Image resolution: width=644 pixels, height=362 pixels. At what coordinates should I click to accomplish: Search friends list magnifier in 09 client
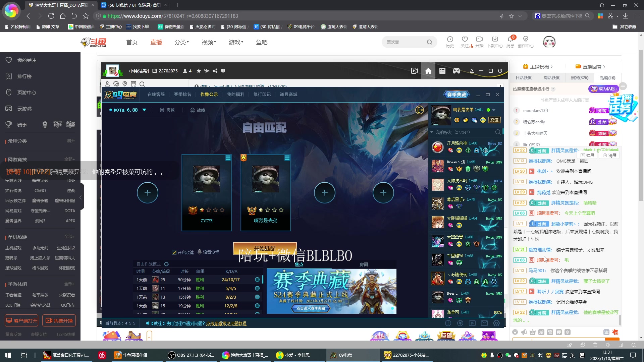[x=498, y=132]
